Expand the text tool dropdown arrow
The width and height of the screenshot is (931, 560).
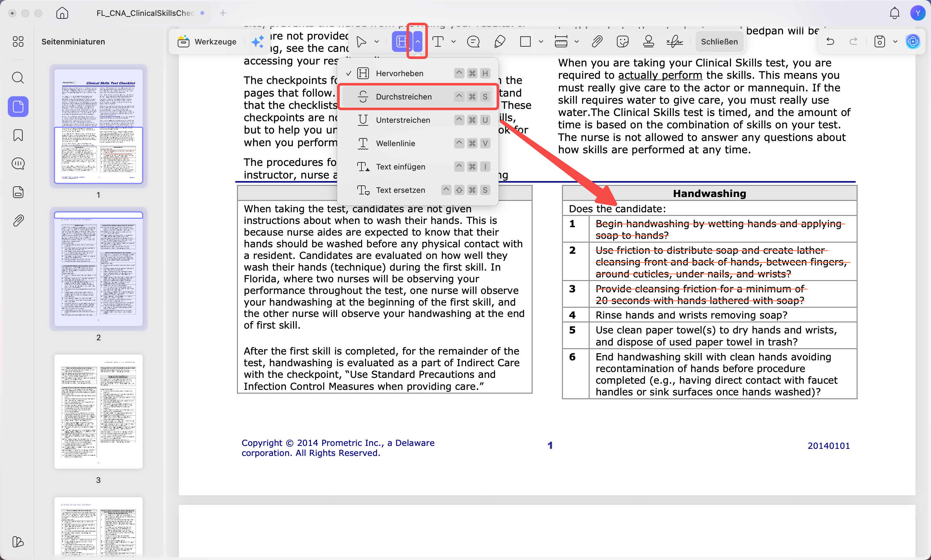(454, 41)
